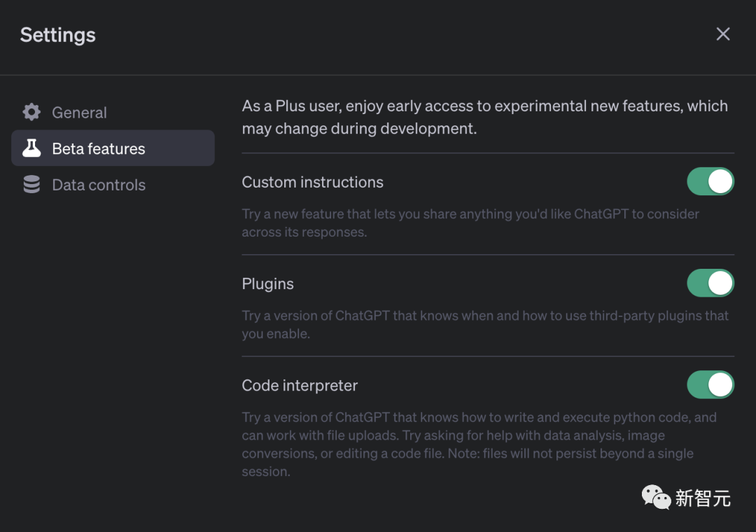This screenshot has height=532, width=756.
Task: Click the database icon for Data controls
Action: click(31, 185)
